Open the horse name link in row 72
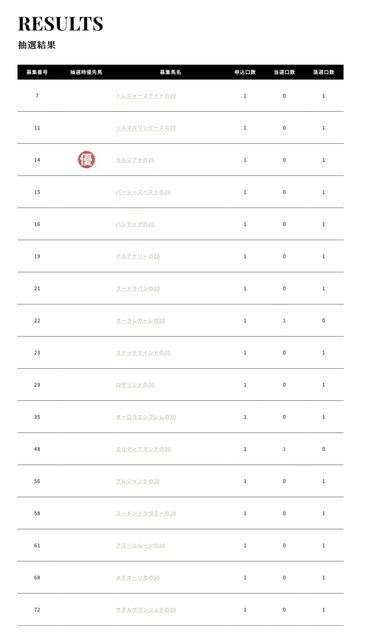This screenshot has width=366, height=640. 146,610
